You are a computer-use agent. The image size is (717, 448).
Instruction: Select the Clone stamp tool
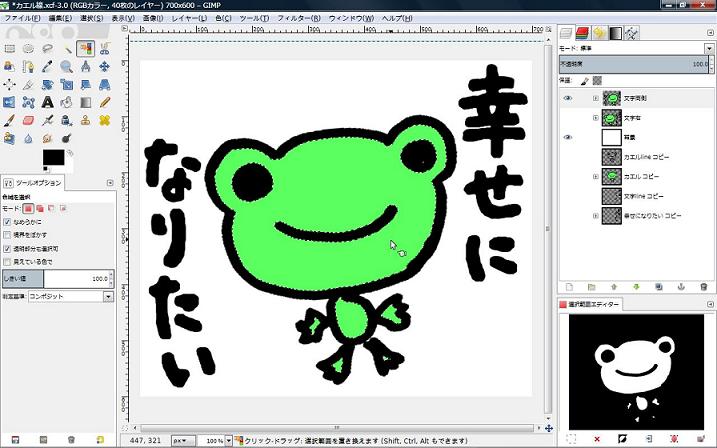(86, 121)
